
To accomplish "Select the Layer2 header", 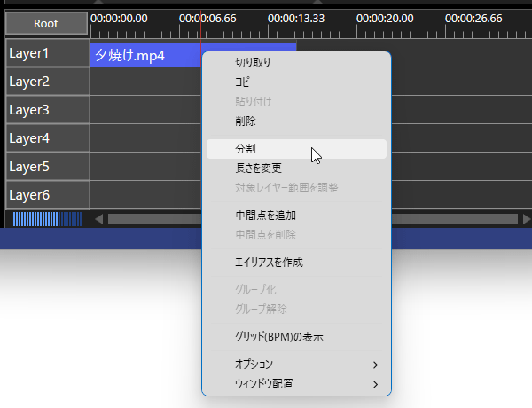I will pos(48,82).
